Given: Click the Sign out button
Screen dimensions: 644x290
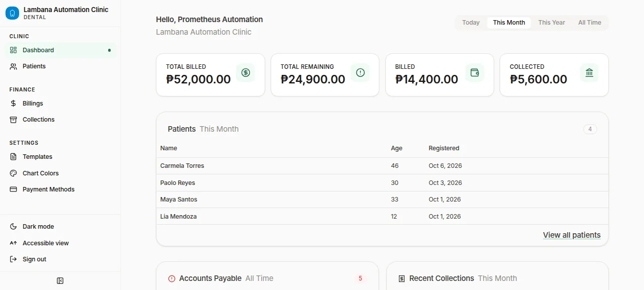Looking at the screenshot, I should (x=60, y=259).
